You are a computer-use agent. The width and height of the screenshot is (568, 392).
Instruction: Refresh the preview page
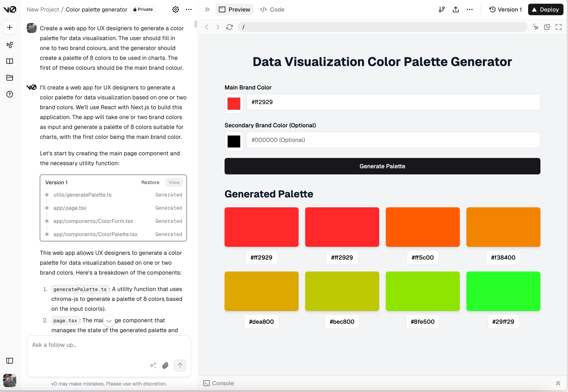click(229, 27)
